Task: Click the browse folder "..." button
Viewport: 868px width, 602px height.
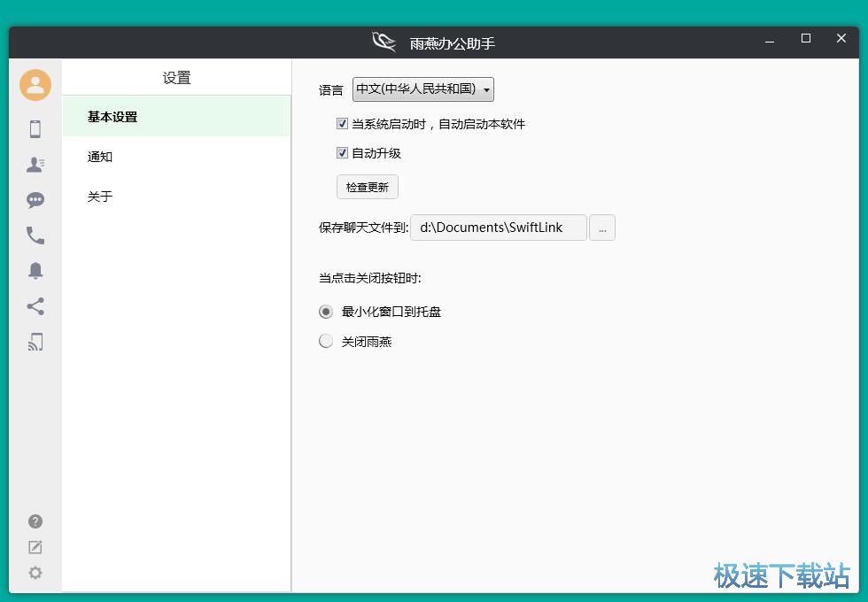Action: [x=601, y=228]
